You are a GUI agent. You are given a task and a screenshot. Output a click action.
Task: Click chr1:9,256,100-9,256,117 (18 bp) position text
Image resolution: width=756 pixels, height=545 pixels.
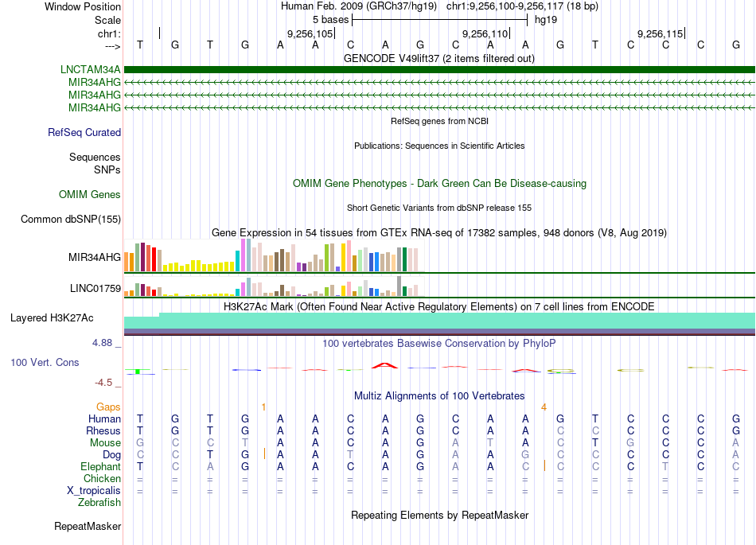click(x=522, y=6)
